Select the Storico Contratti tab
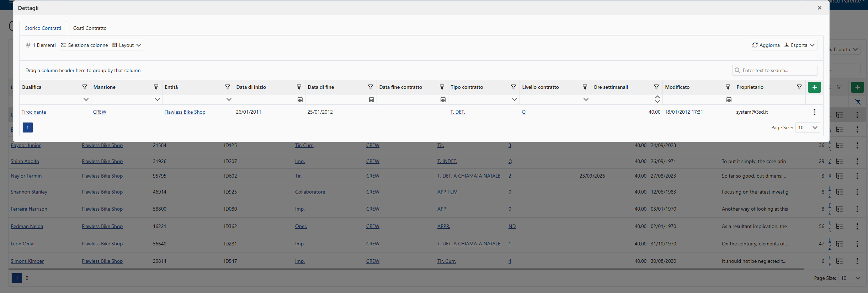868x293 pixels. [43, 28]
